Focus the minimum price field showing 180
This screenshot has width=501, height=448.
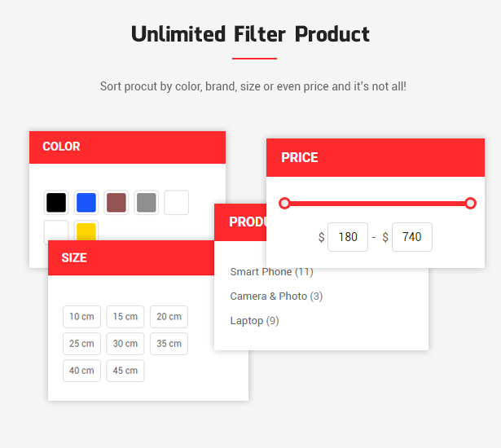coord(348,237)
